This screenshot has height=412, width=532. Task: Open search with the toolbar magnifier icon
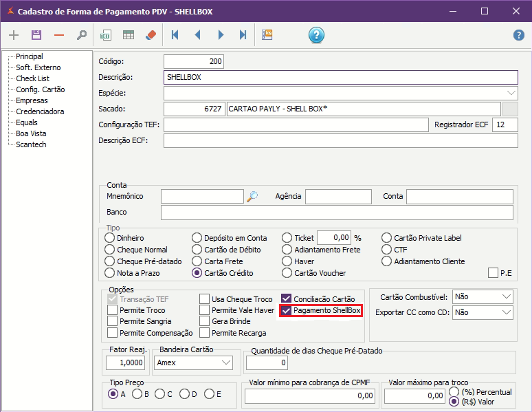pos(82,35)
